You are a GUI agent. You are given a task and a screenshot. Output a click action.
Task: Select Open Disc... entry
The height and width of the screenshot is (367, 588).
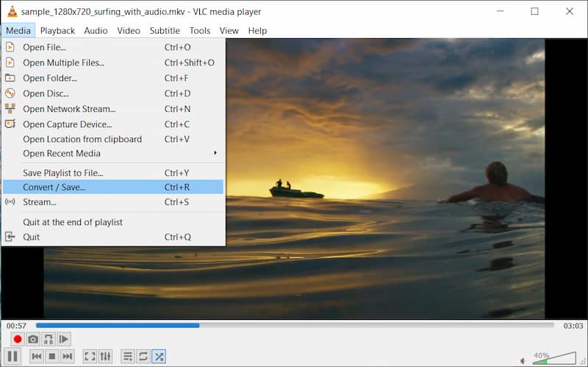pyautogui.click(x=113, y=93)
